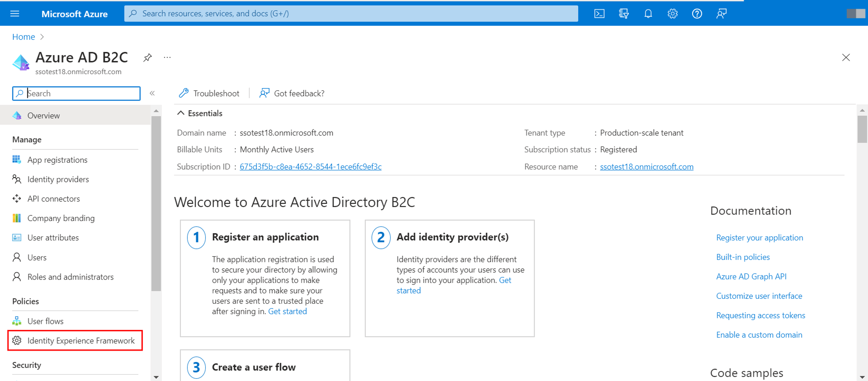
Task: Open Cloud Shell from top bar
Action: click(x=599, y=14)
